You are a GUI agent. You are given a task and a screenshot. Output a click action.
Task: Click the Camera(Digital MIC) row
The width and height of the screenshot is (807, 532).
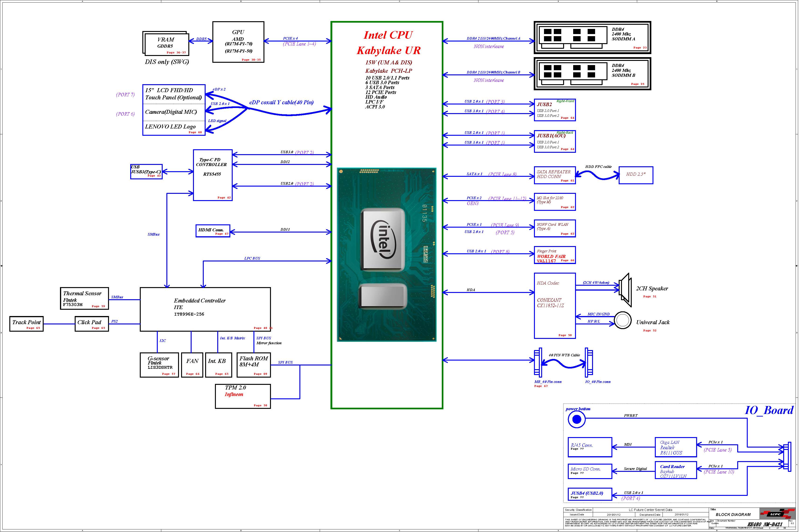175,113
